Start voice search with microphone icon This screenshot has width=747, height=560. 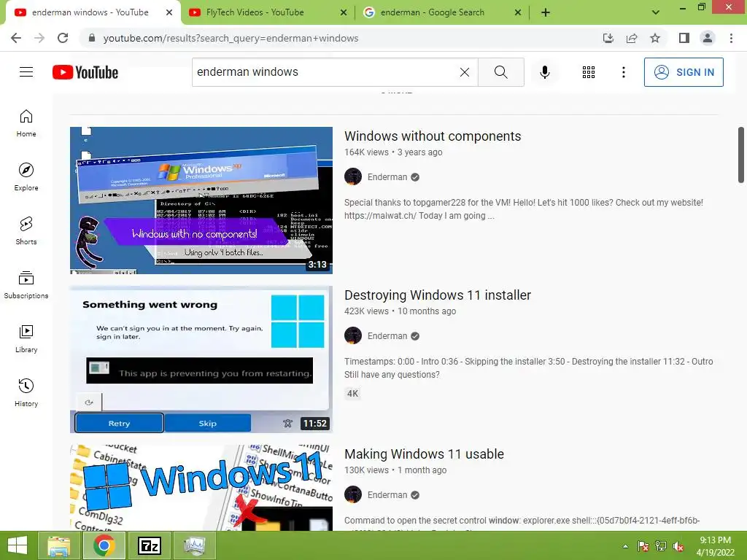click(x=545, y=72)
